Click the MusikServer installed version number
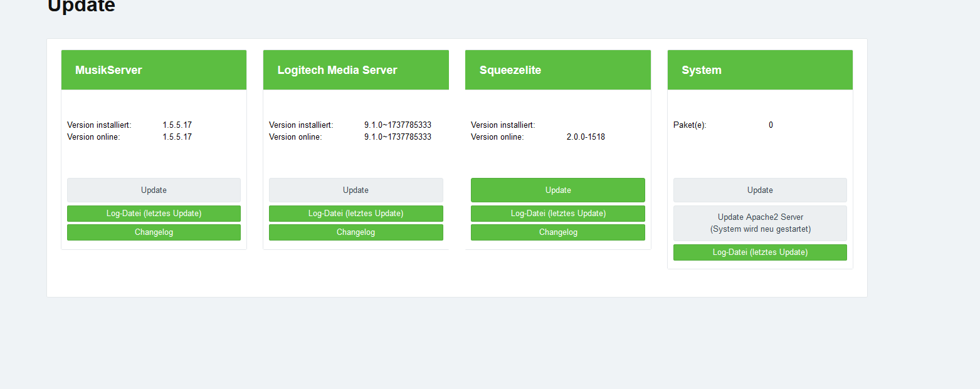Image resolution: width=980 pixels, height=389 pixels. tap(177, 125)
